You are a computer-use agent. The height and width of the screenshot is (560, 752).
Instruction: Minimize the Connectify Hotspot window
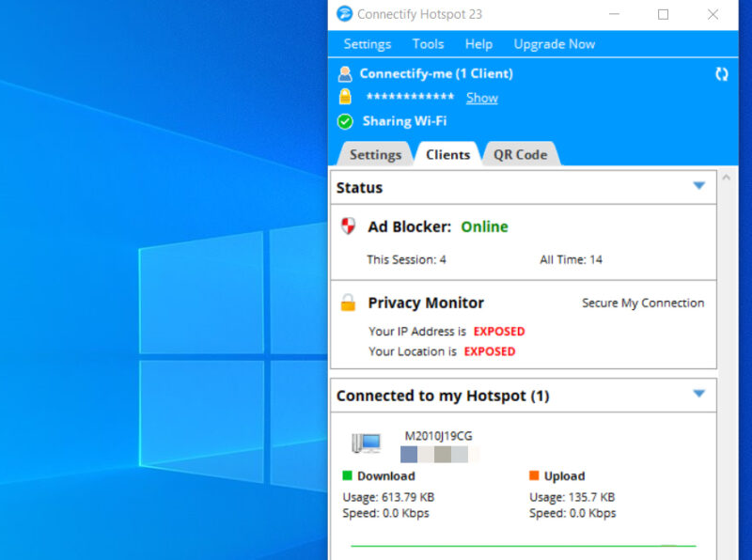(615, 14)
